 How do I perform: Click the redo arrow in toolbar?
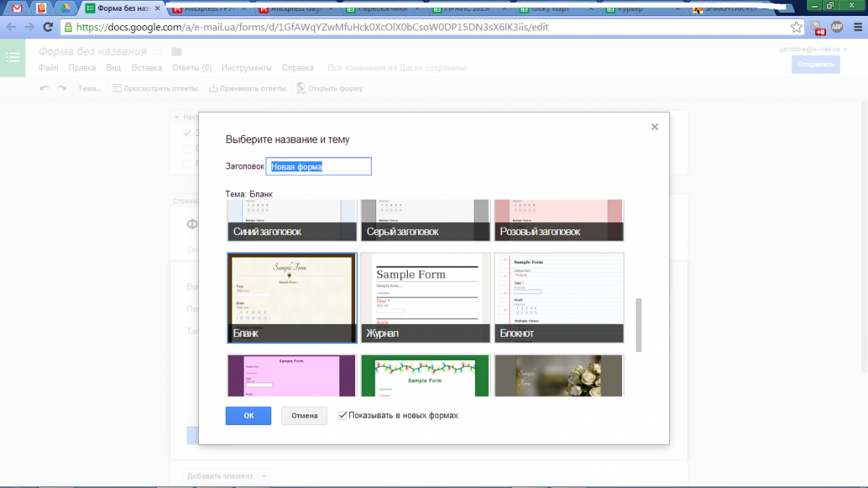pos(61,88)
